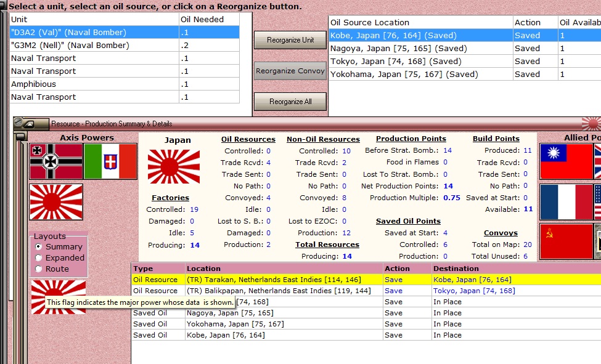The height and width of the screenshot is (364, 601).
Task: Select the Amphibious unit row
Action: coord(124,84)
